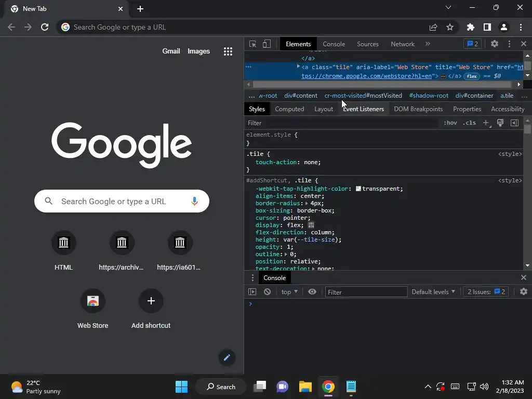Open File Explorer from the taskbar

305,387
